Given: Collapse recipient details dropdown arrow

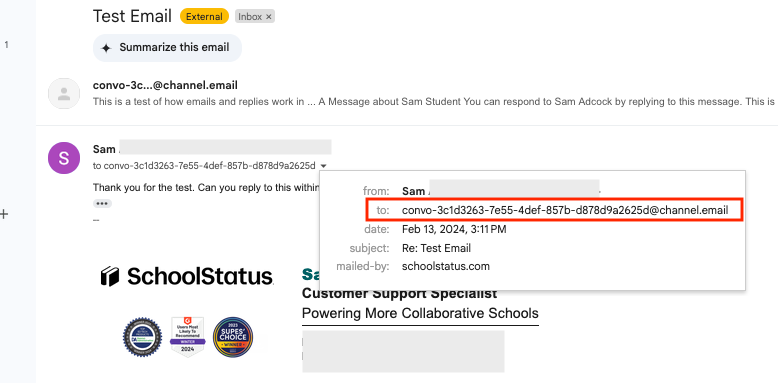Looking at the screenshot, I should 324,166.
